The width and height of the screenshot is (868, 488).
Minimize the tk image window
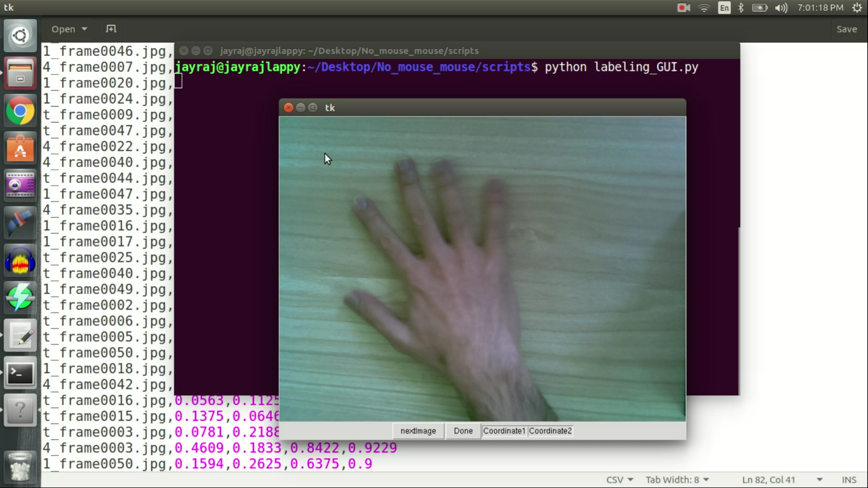[x=301, y=107]
